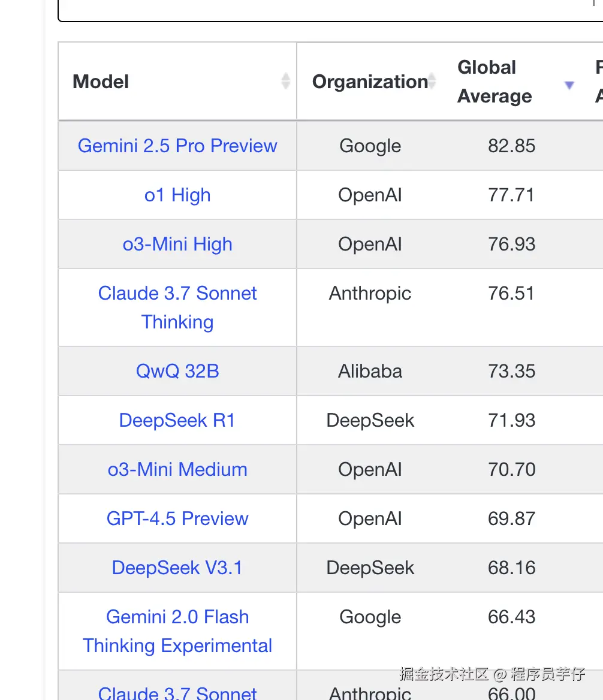Open the DeepSeek R1 link
Screen dimensions: 603x700
177,420
